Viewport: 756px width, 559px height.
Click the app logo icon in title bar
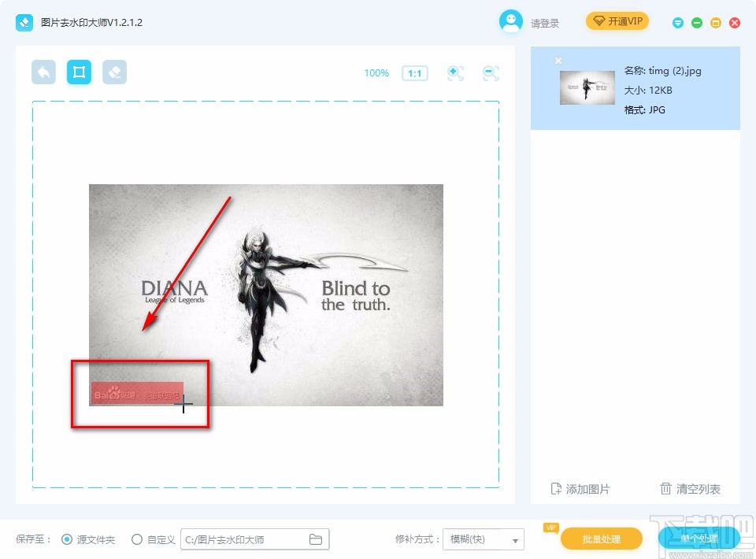pyautogui.click(x=24, y=22)
